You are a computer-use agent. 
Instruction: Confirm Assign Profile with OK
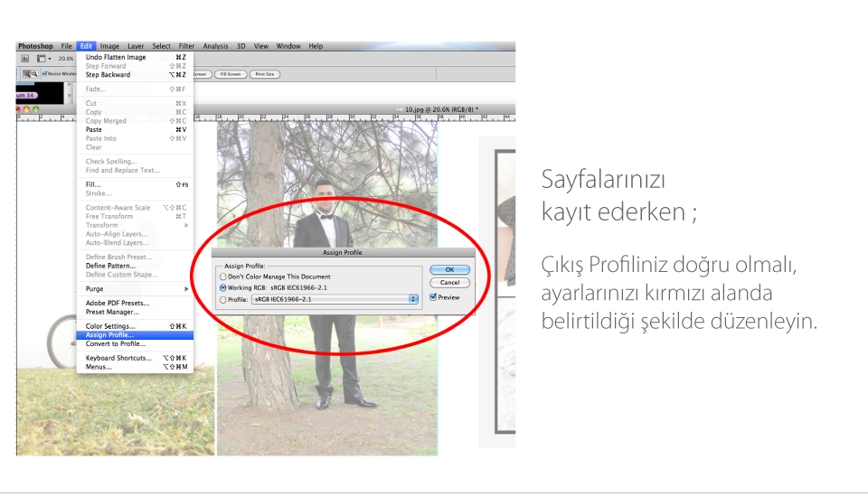click(449, 269)
